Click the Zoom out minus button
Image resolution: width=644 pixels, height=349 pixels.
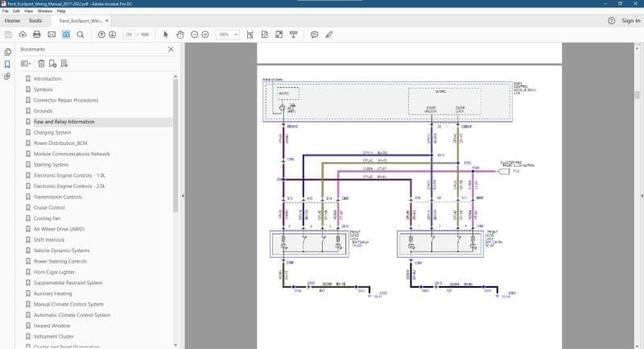pos(193,35)
